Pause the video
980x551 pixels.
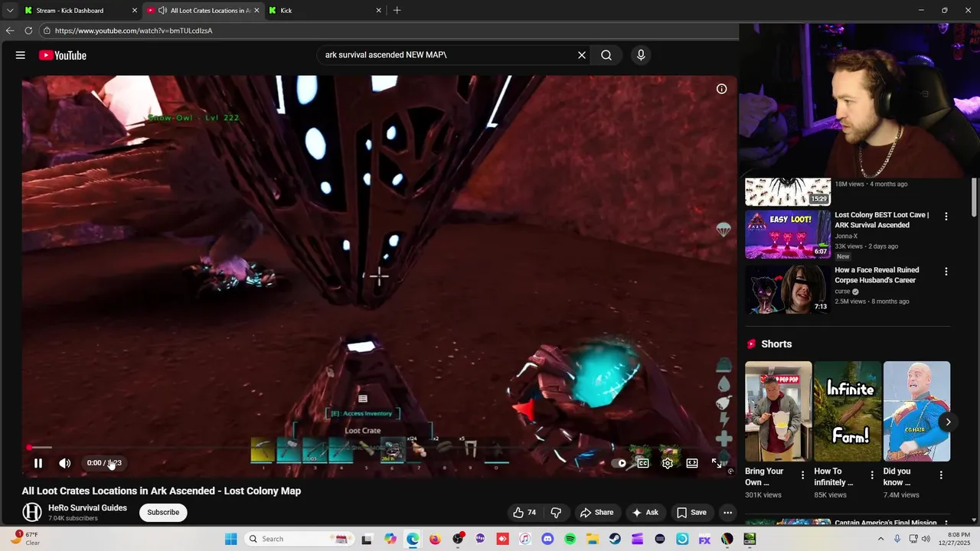(38, 463)
